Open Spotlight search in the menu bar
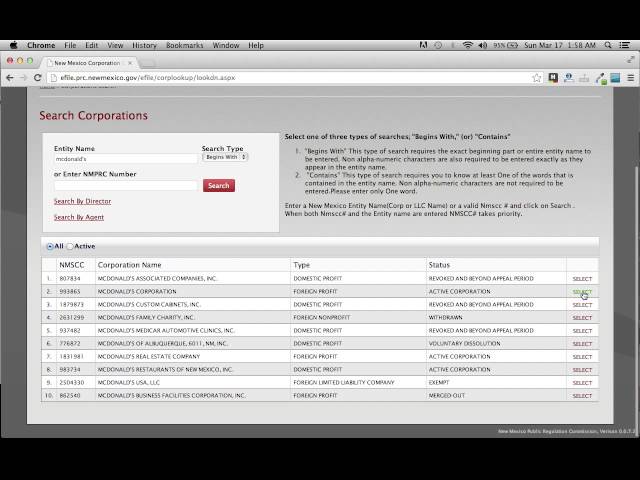 608,45
